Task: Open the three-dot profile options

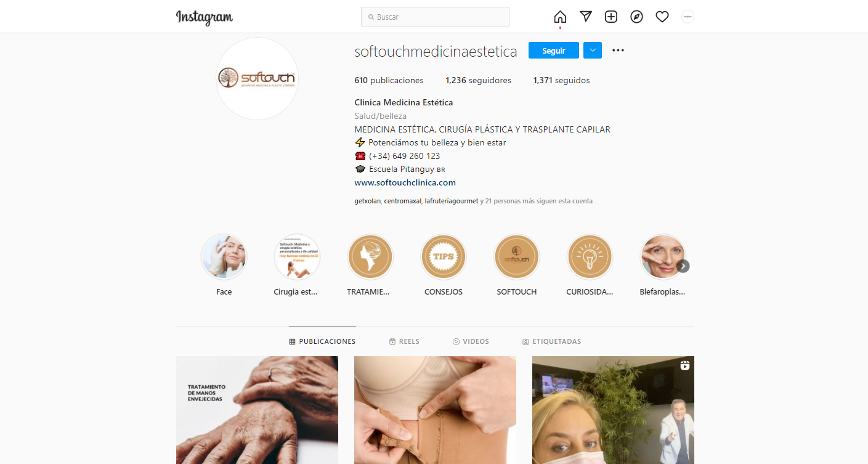Action: coord(618,51)
